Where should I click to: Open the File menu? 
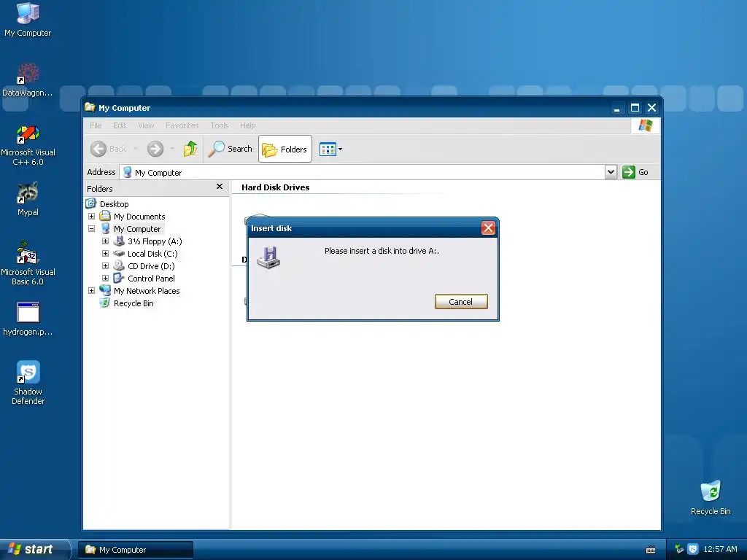point(96,125)
